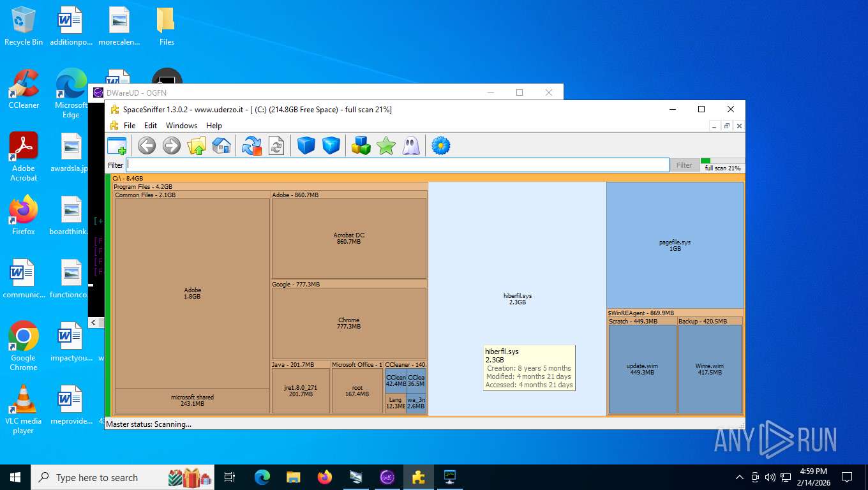The image size is (868, 490).
Task: Go back with the left arrow icon
Action: tap(147, 145)
